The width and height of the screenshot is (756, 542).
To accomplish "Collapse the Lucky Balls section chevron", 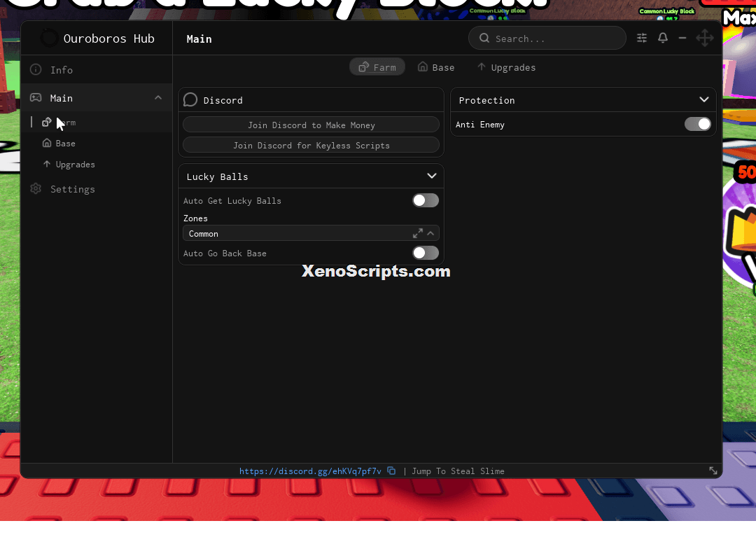I will (x=431, y=176).
